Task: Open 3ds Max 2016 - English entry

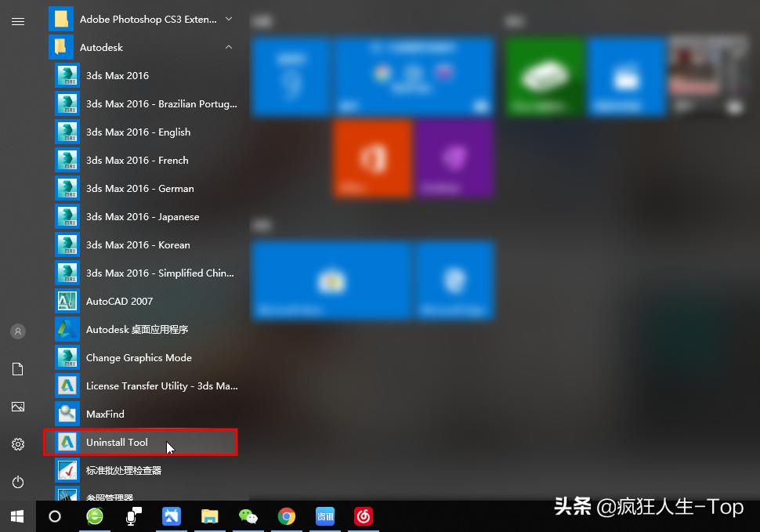Action: pyautogui.click(x=138, y=132)
